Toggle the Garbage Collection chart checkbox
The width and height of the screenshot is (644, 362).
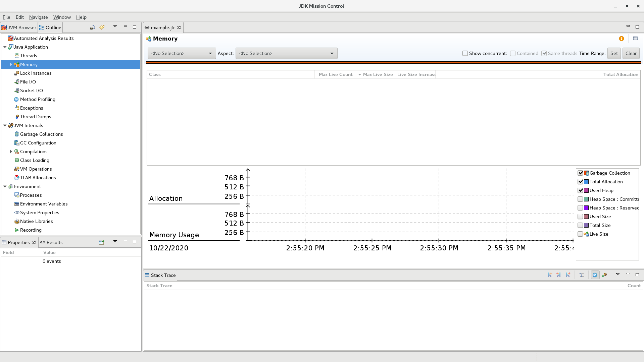(x=580, y=173)
